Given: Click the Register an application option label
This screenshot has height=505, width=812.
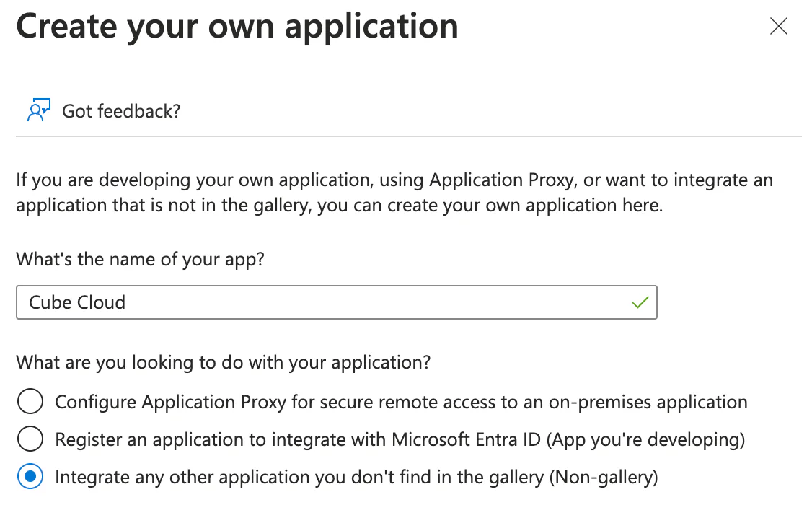Looking at the screenshot, I should (400, 439).
